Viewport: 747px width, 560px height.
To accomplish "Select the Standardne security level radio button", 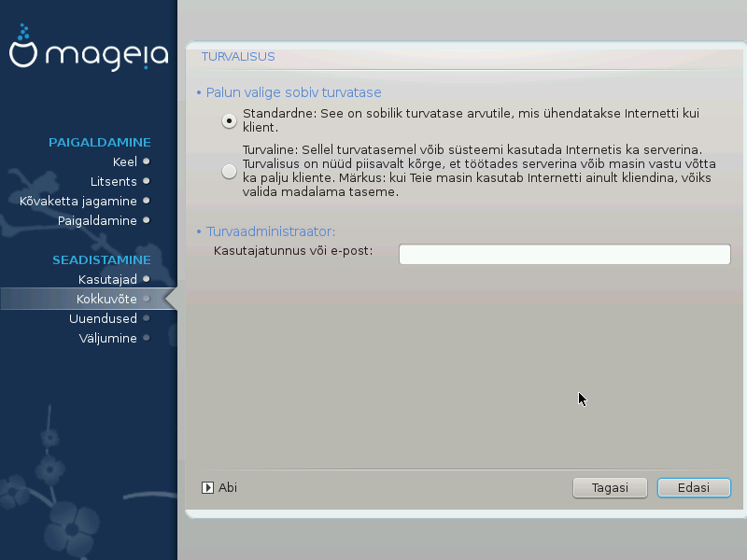I will [229, 120].
